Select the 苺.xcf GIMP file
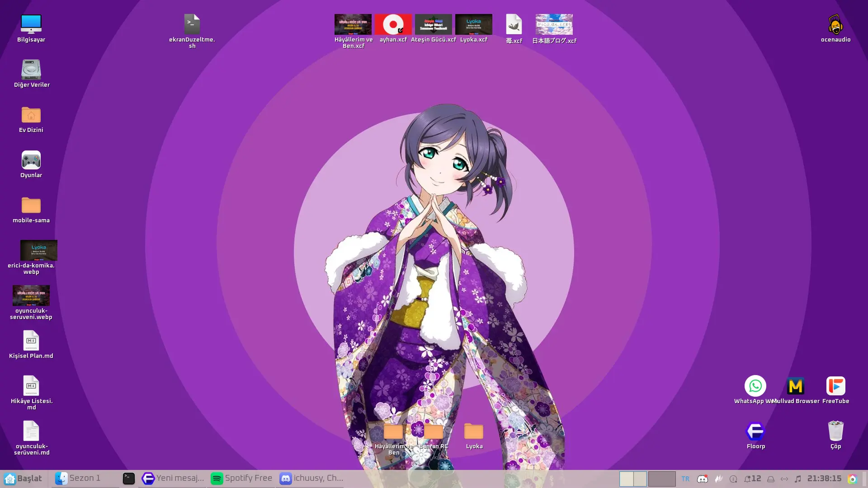 tap(514, 28)
